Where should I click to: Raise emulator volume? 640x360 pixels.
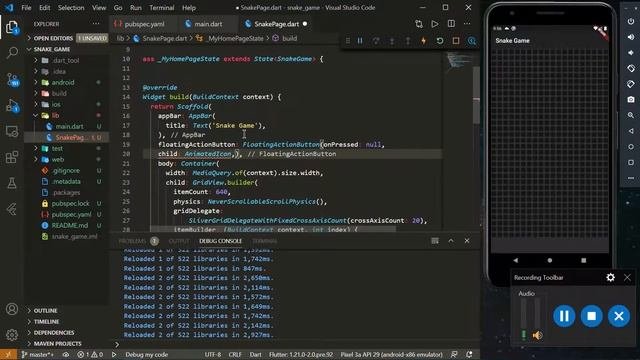(x=631, y=37)
